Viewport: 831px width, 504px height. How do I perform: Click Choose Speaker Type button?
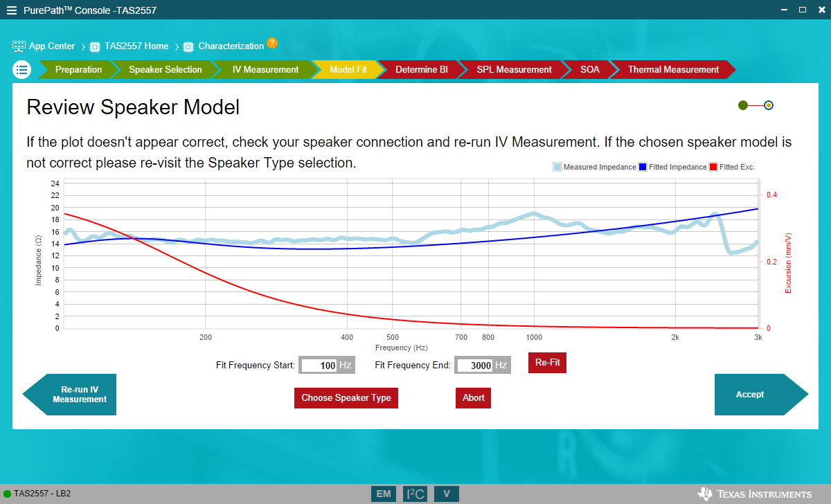point(346,398)
